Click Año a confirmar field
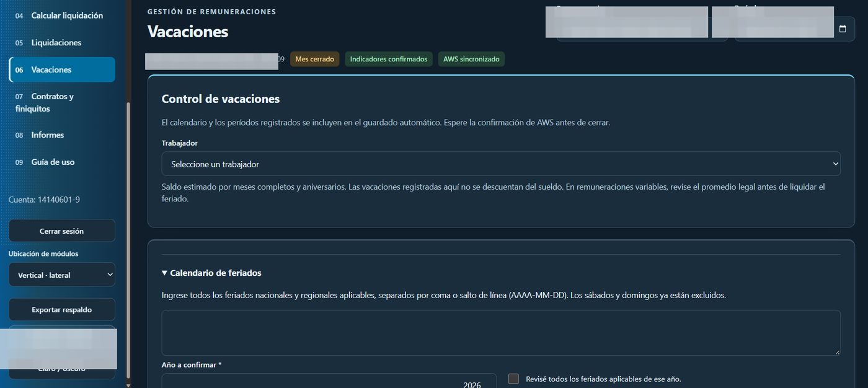Viewport: 868px width, 388px height. 329,381
